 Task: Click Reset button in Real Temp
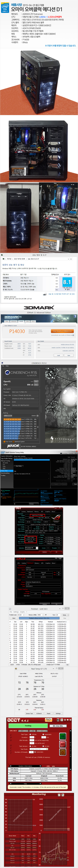click(x=49, y=713)
